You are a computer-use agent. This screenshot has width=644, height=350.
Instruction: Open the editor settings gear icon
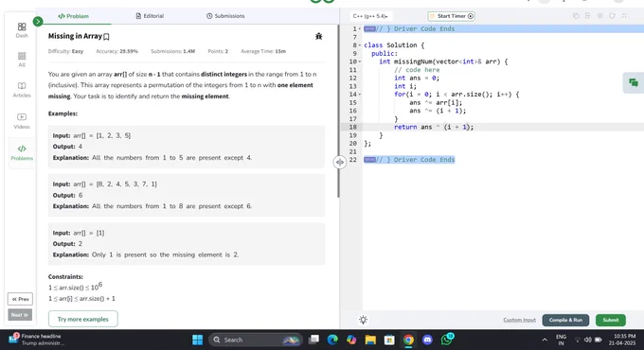pos(600,15)
